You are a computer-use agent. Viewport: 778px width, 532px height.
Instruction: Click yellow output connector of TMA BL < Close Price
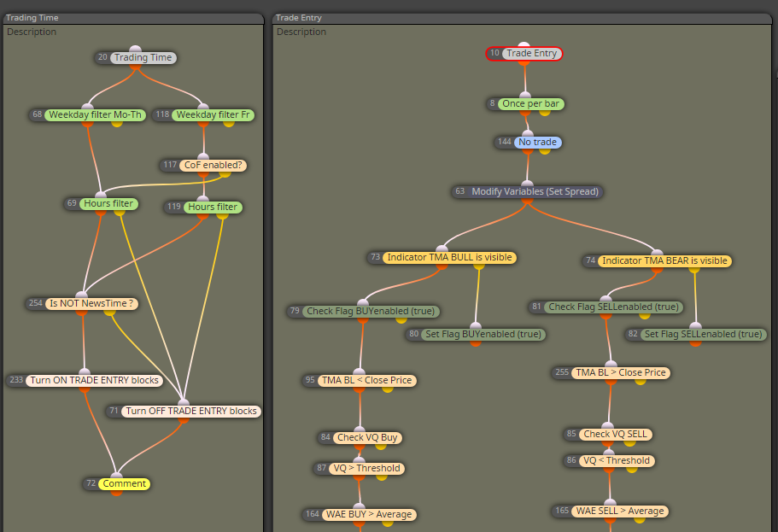(x=388, y=389)
